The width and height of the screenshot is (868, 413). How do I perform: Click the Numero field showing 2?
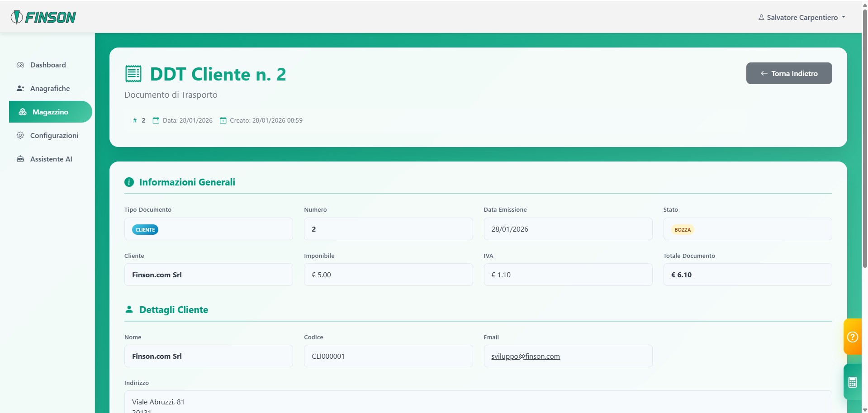click(x=389, y=229)
